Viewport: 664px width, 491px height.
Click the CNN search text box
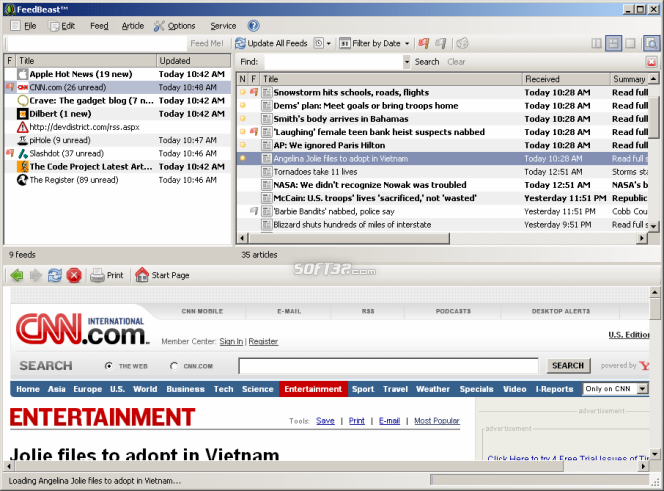(388, 366)
